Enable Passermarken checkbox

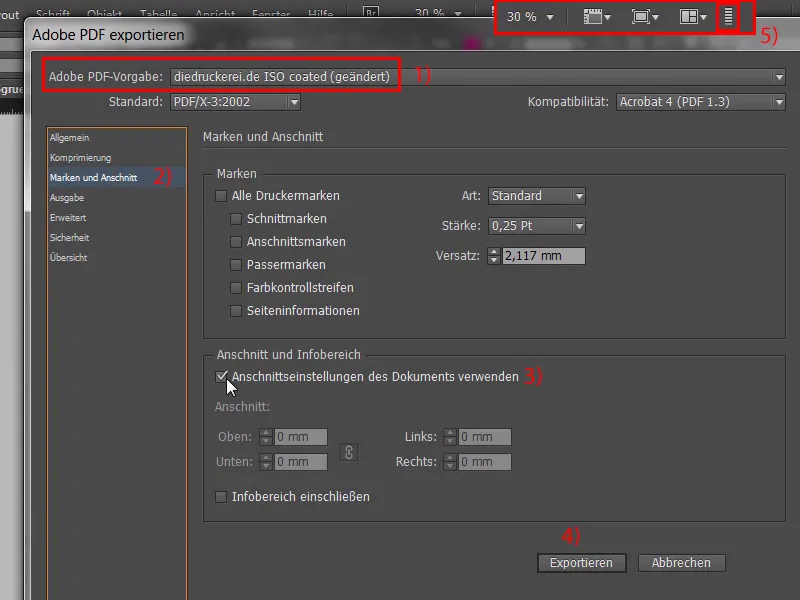click(x=236, y=265)
